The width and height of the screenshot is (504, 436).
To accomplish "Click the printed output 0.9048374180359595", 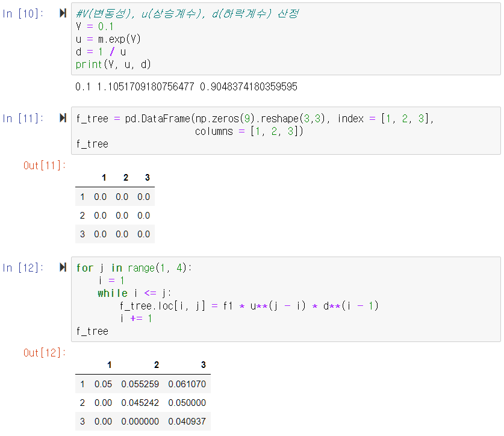I will (249, 87).
